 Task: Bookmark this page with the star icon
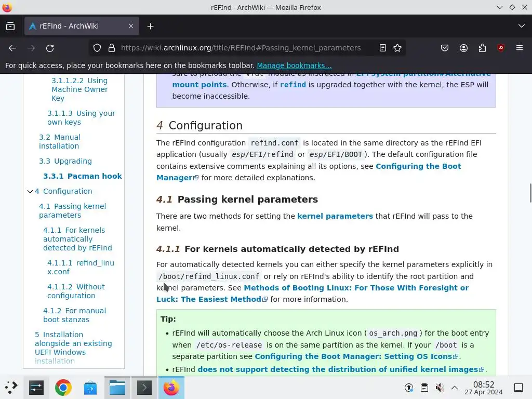[397, 48]
